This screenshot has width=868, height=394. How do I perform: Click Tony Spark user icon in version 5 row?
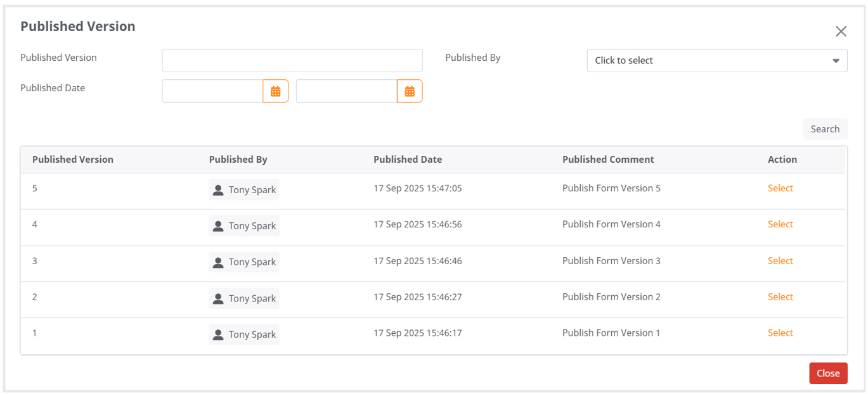(x=218, y=190)
